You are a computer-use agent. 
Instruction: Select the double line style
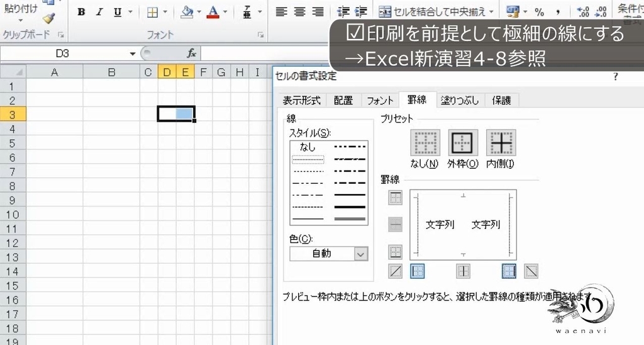pos(350,218)
